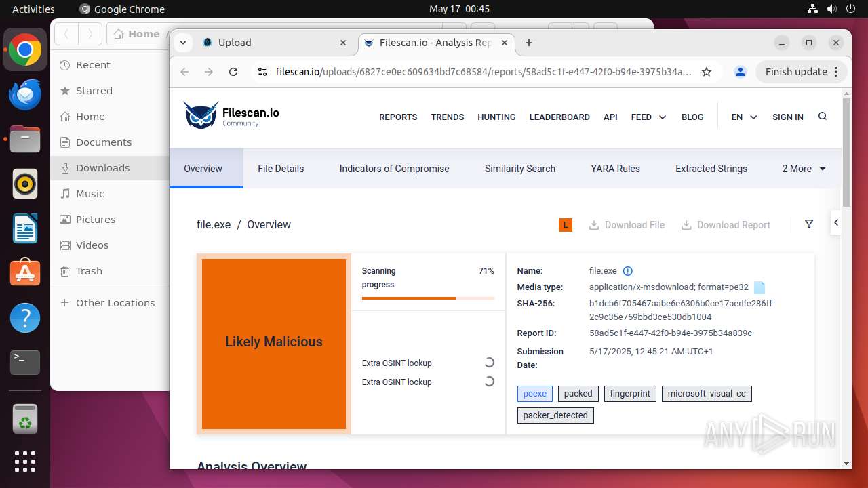Viewport: 868px width, 488px height.
Task: Open LibreOffice Writer from the dock
Action: (25, 229)
